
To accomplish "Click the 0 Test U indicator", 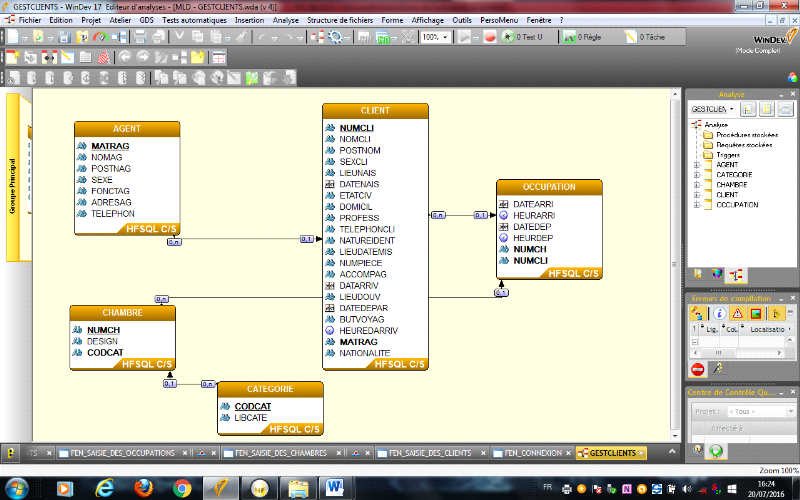I will coord(523,37).
